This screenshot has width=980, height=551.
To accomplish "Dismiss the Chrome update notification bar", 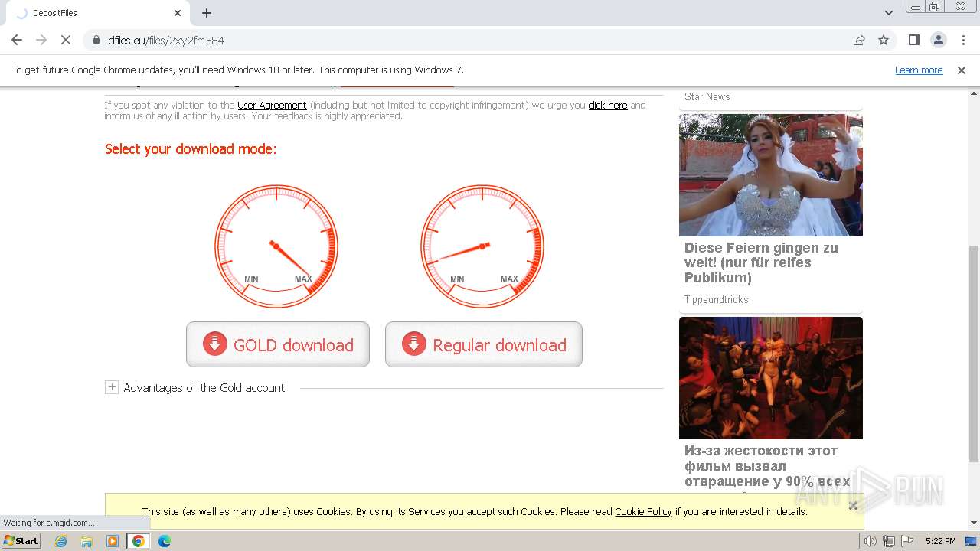I will click(x=961, y=70).
